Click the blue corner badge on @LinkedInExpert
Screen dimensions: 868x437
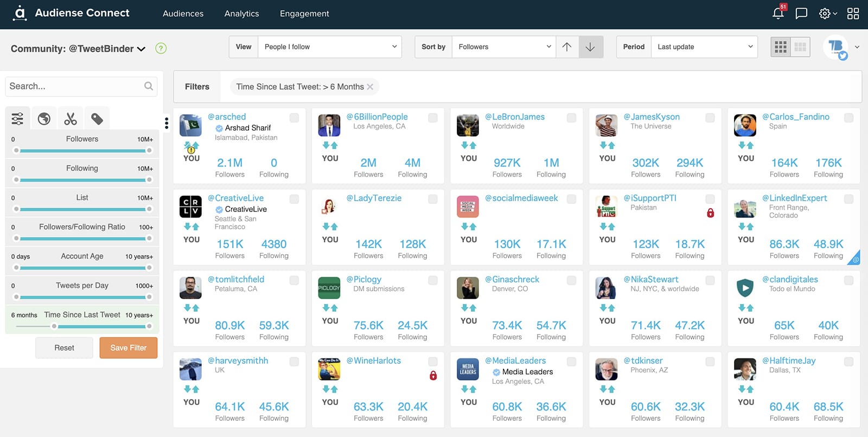point(854,258)
